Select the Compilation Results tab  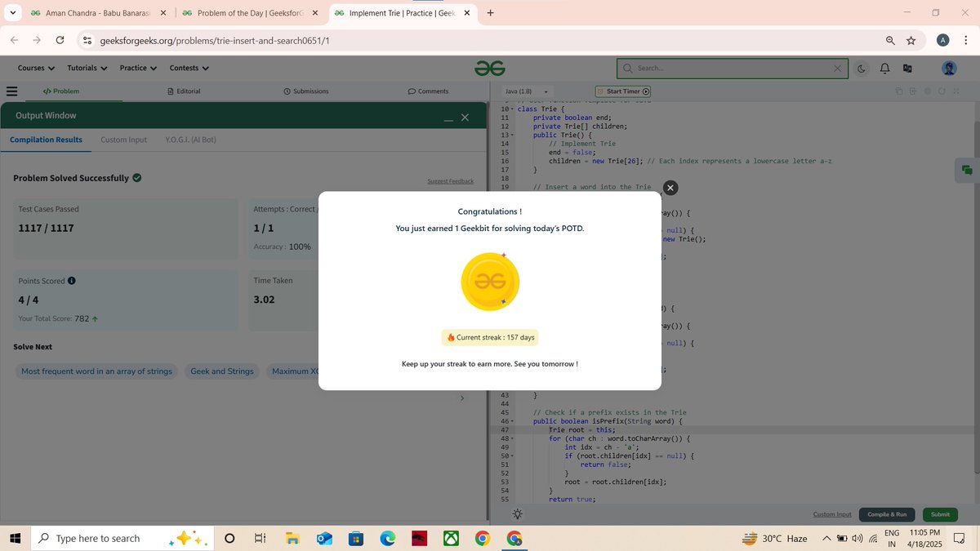tap(46, 140)
